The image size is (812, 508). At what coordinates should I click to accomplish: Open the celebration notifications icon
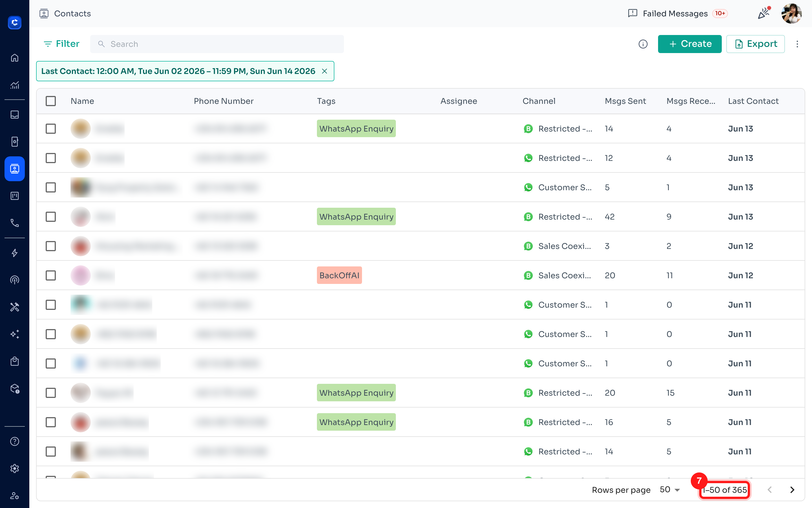tap(764, 13)
